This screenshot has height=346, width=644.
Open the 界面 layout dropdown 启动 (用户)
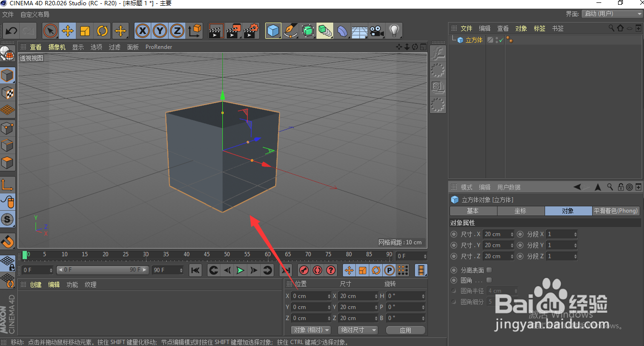[612, 14]
